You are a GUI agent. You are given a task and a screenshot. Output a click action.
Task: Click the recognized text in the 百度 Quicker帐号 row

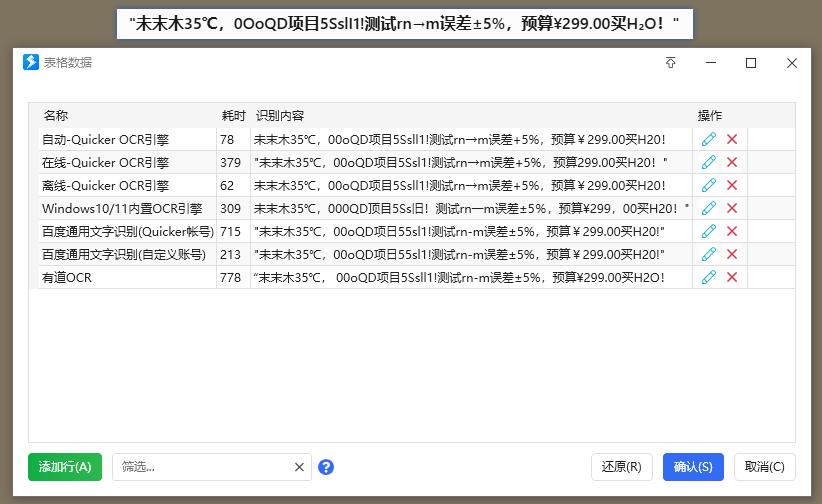pyautogui.click(x=459, y=231)
